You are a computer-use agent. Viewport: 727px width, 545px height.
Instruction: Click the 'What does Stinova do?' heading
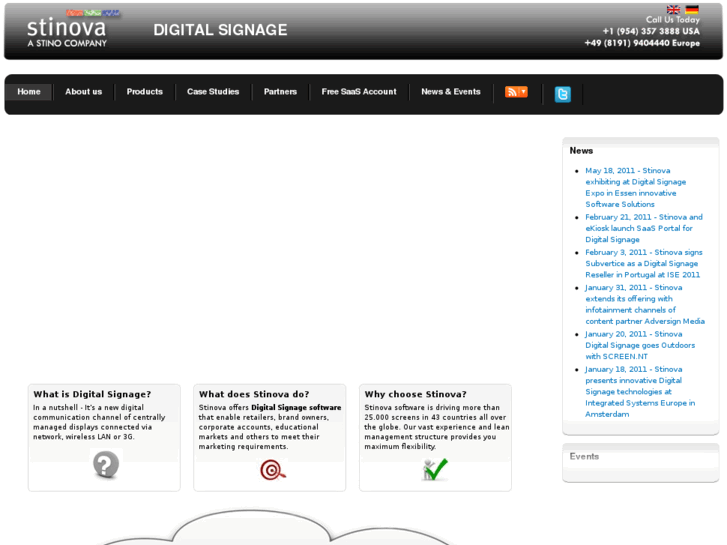[254, 394]
